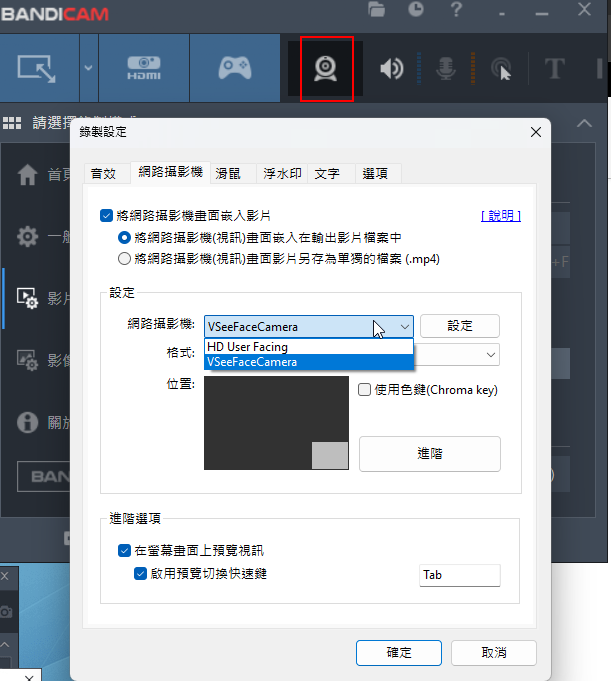The height and width of the screenshot is (681, 611).
Task: Toggle the webcam overlay icon in toolbar
Action: pos(326,69)
